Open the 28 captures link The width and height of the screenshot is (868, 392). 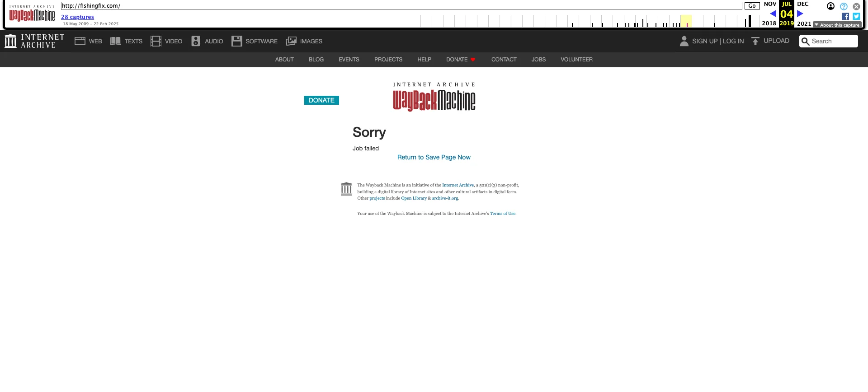coord(77,17)
